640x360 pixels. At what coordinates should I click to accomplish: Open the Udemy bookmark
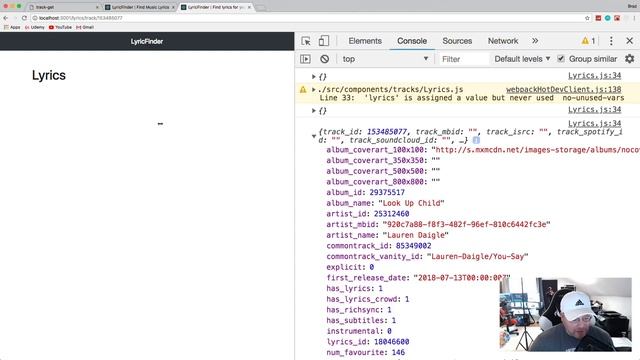[35, 27]
